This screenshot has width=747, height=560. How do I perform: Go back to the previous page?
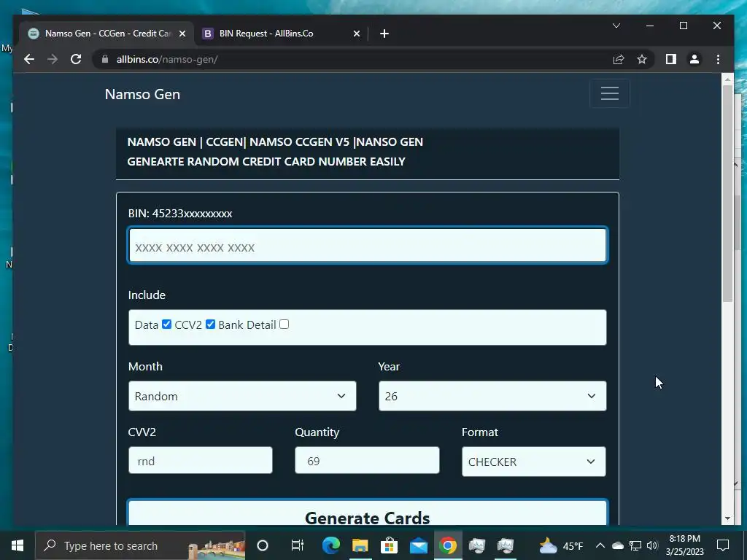click(29, 59)
